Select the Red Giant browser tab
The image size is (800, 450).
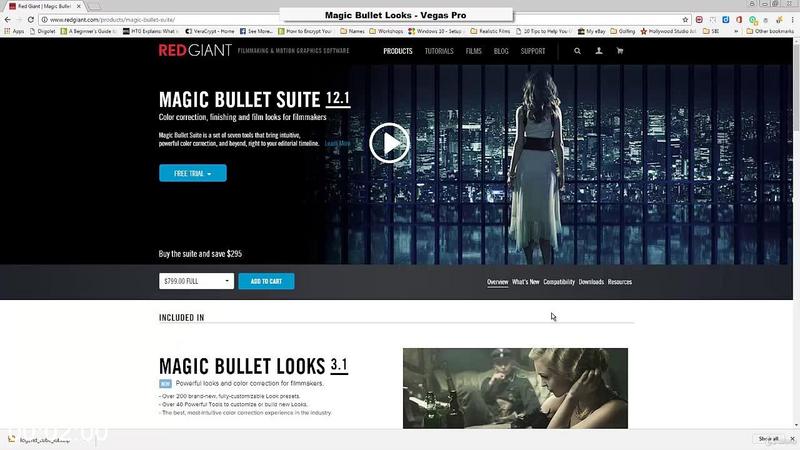(44, 6)
